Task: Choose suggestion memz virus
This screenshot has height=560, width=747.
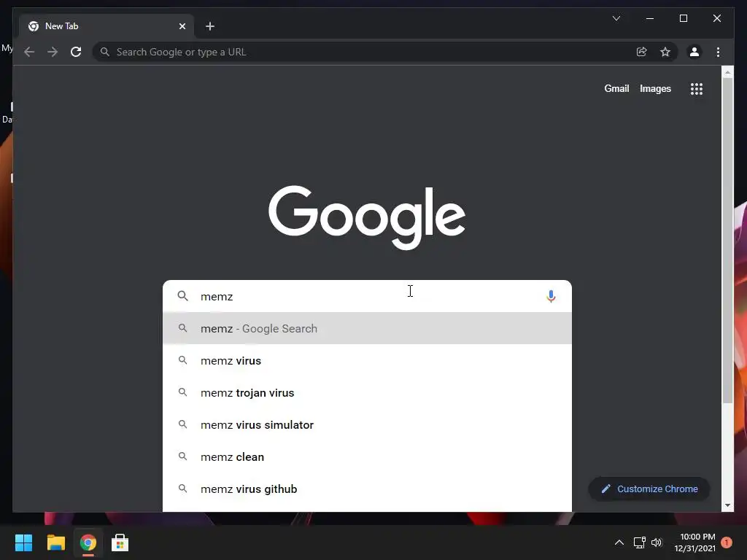Action: pos(368,360)
